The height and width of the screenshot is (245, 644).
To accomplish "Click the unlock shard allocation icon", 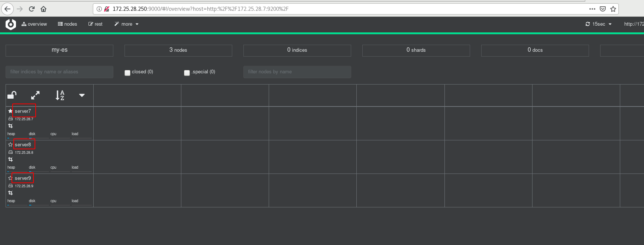I will (x=12, y=95).
